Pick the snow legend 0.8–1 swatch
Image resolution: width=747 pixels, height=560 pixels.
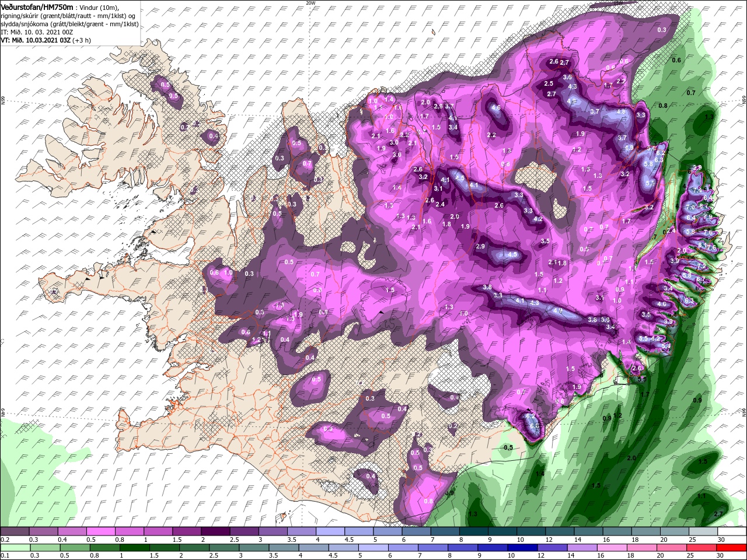click(129, 531)
